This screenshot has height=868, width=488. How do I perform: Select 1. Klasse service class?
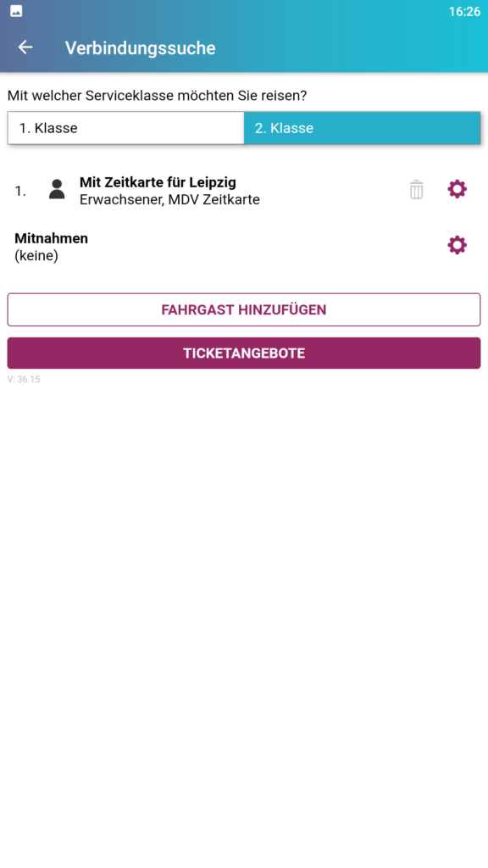125,128
